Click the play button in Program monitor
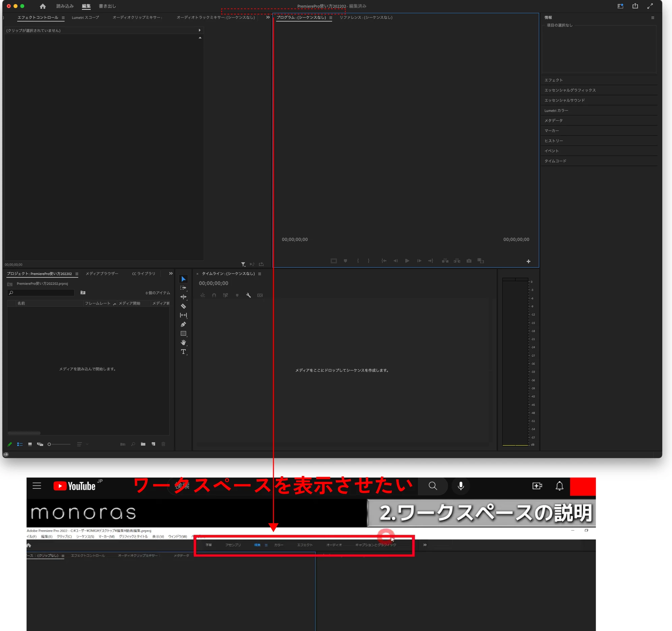 (407, 261)
